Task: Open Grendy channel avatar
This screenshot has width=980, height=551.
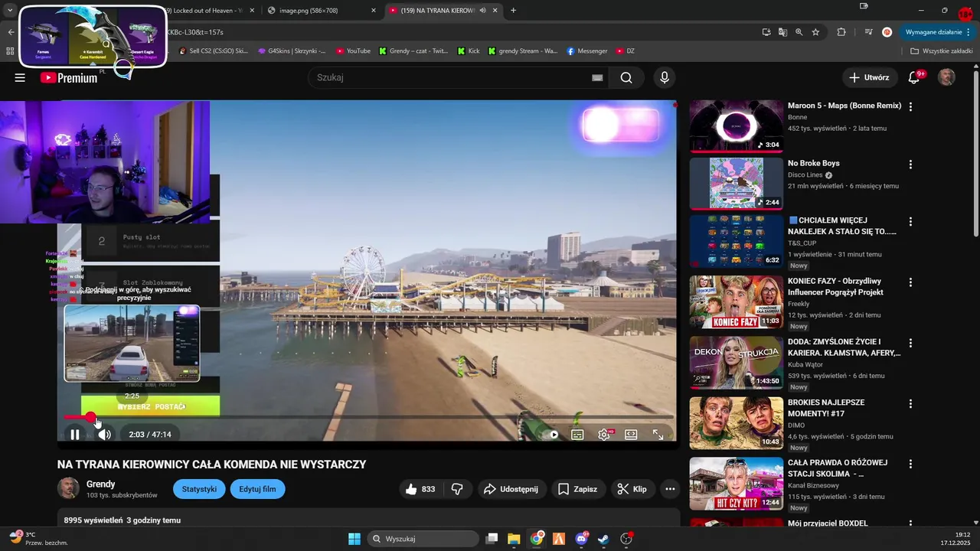Action: click(x=68, y=488)
